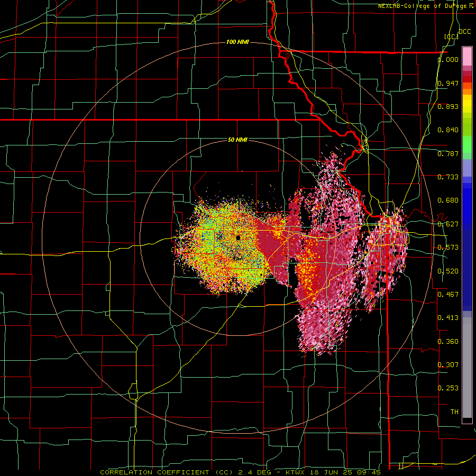This screenshot has height=476, width=476.
Task: Click the 0.360 value on the color scale
Action: click(x=448, y=341)
